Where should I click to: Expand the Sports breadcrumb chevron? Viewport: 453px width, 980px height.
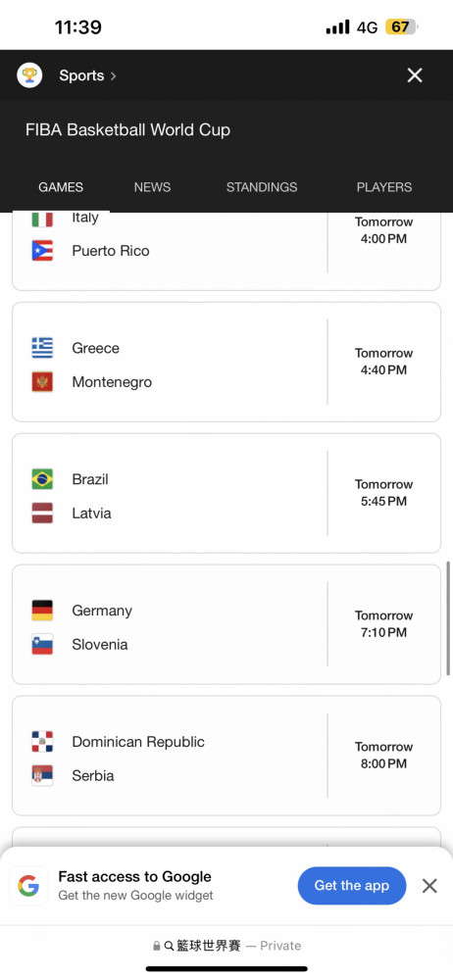(x=114, y=75)
